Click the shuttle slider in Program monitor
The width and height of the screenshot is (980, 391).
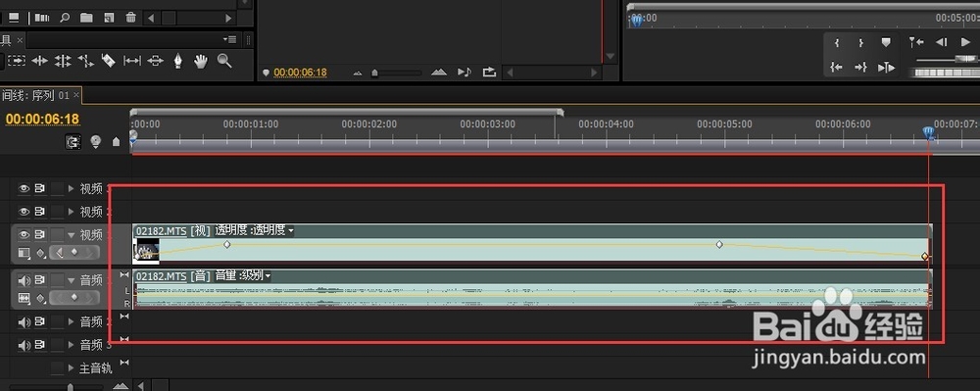[x=966, y=59]
